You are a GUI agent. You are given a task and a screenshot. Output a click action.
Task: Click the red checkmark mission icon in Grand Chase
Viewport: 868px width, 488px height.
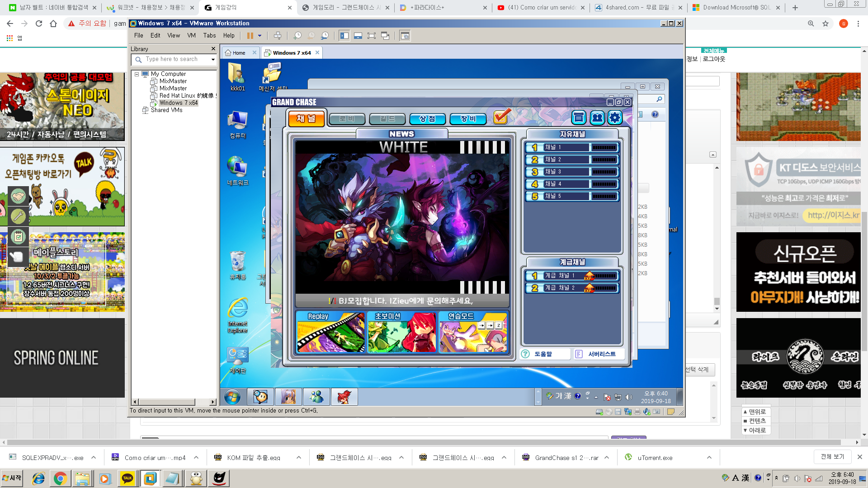[501, 117]
